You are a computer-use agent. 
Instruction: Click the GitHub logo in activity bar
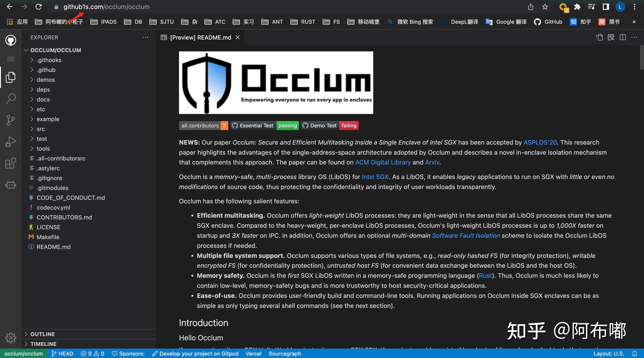(11, 40)
